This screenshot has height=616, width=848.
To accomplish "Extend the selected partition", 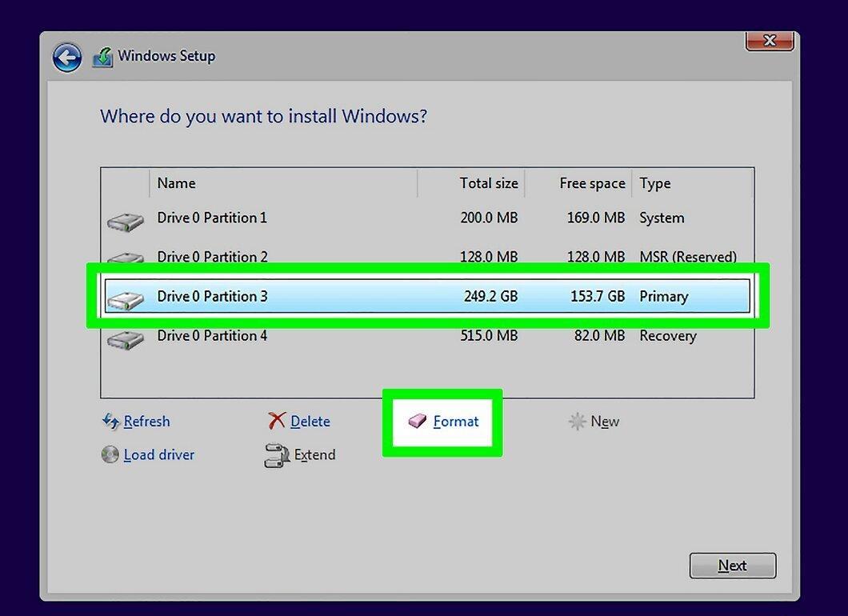I will 314,455.
